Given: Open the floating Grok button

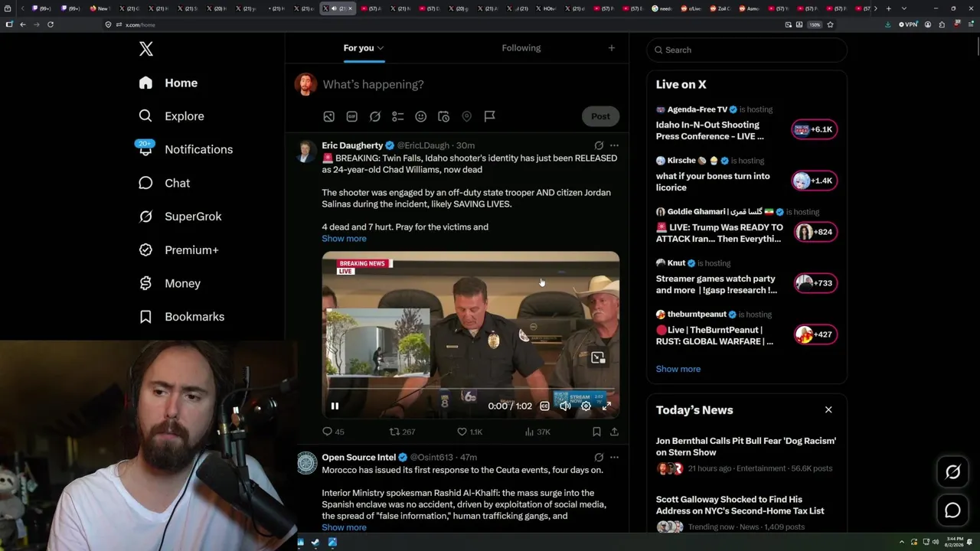Looking at the screenshot, I should pos(952,472).
